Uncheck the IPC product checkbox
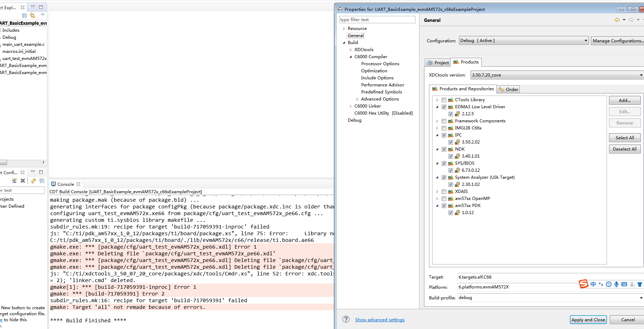Screen dimensions: 644x329 coord(444,135)
